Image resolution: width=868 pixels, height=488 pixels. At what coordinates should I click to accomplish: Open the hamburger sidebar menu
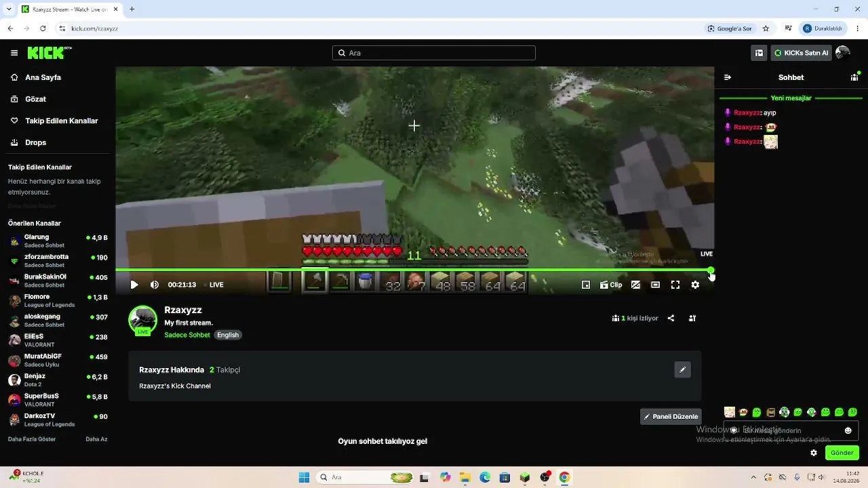coord(14,53)
